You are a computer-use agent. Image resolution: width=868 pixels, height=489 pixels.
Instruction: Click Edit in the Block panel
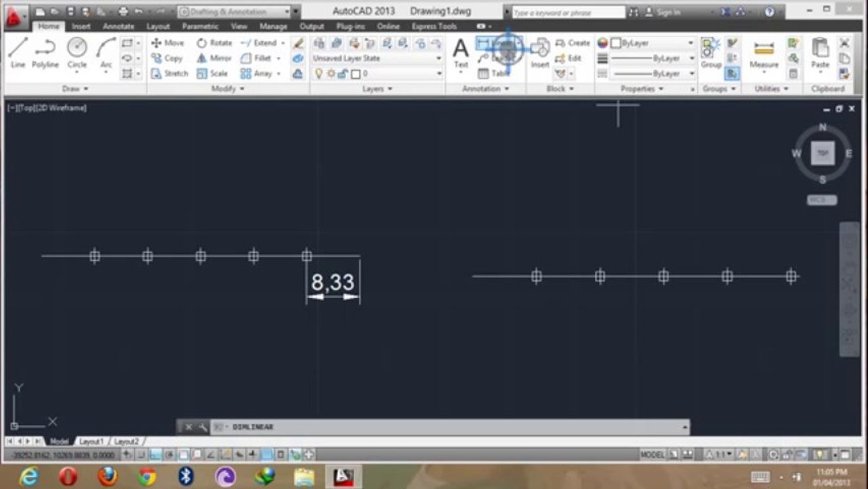click(x=568, y=58)
